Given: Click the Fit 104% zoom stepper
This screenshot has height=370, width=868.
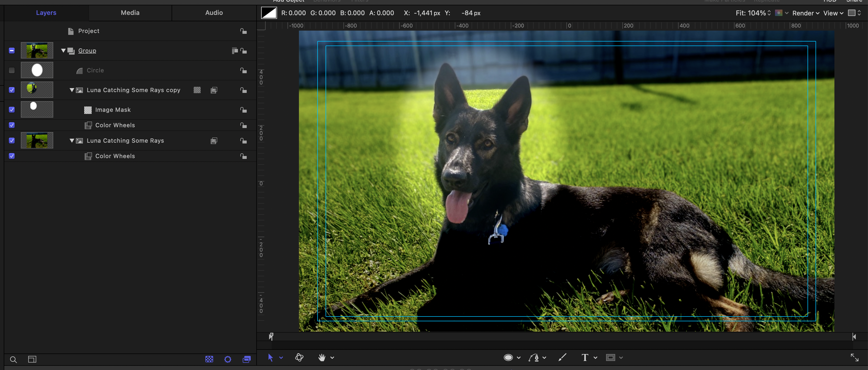Looking at the screenshot, I should click(x=769, y=13).
